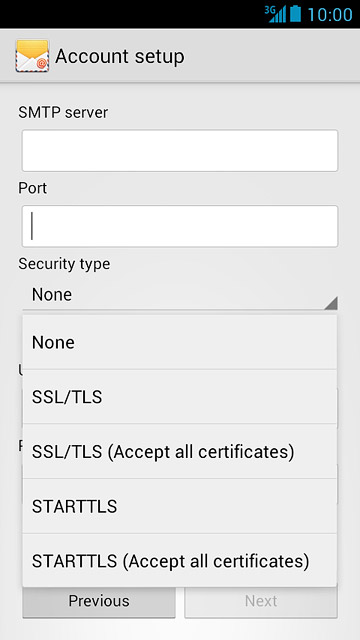The width and height of the screenshot is (360, 640).
Task: Select SSL/TLS (Accept all certificates)
Action: coord(180,451)
